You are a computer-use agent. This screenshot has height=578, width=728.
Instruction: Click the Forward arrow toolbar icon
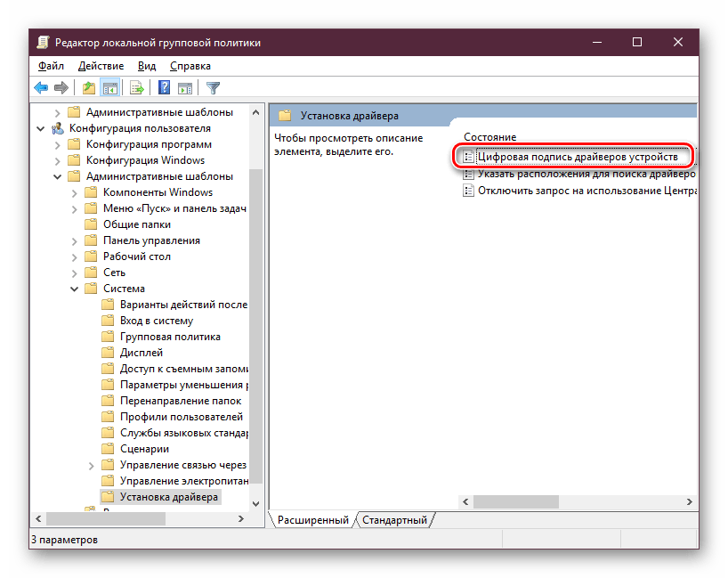click(x=61, y=87)
